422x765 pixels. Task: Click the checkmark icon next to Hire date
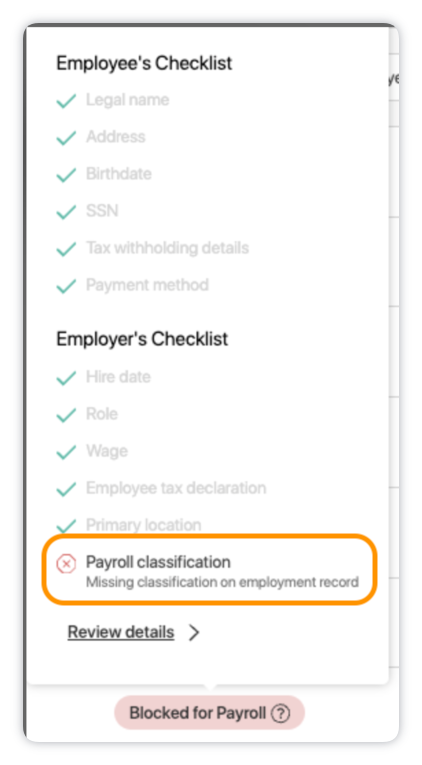66,378
